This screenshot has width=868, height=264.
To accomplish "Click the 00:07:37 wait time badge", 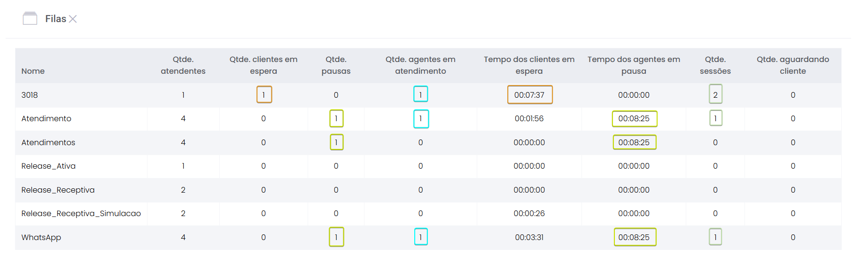I will [x=529, y=95].
